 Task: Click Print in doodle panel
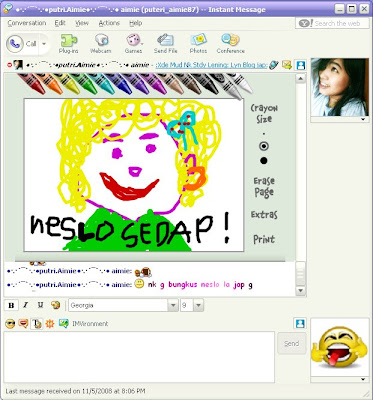tap(264, 239)
